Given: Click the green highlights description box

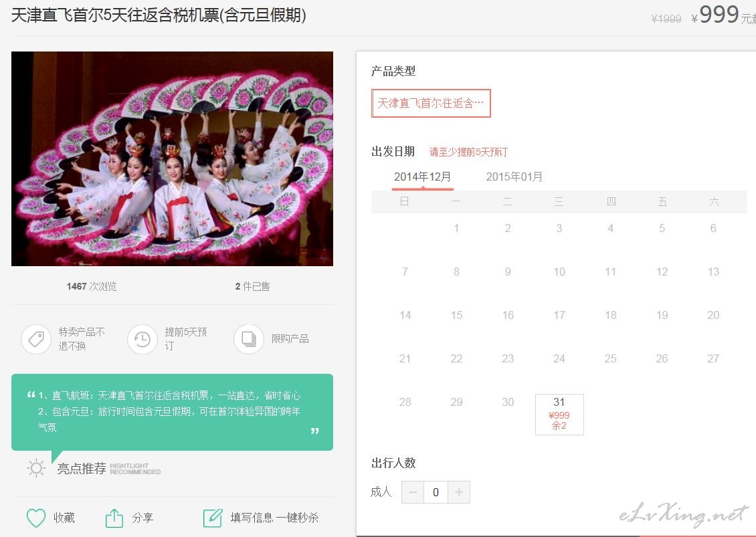Looking at the screenshot, I should coord(172,412).
